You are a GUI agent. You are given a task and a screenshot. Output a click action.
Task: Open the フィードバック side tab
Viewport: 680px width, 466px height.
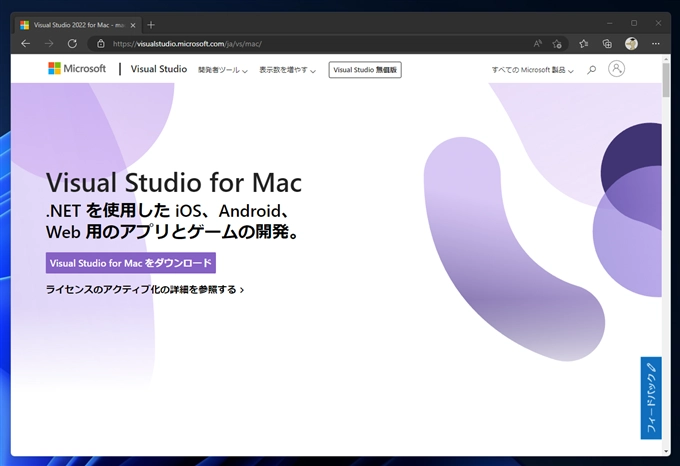point(651,398)
